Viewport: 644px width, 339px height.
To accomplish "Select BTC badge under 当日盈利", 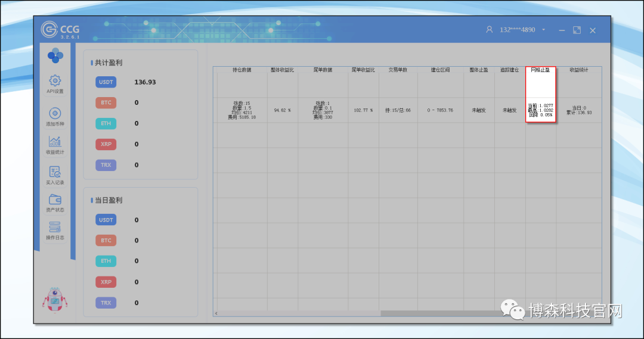I will [106, 241].
